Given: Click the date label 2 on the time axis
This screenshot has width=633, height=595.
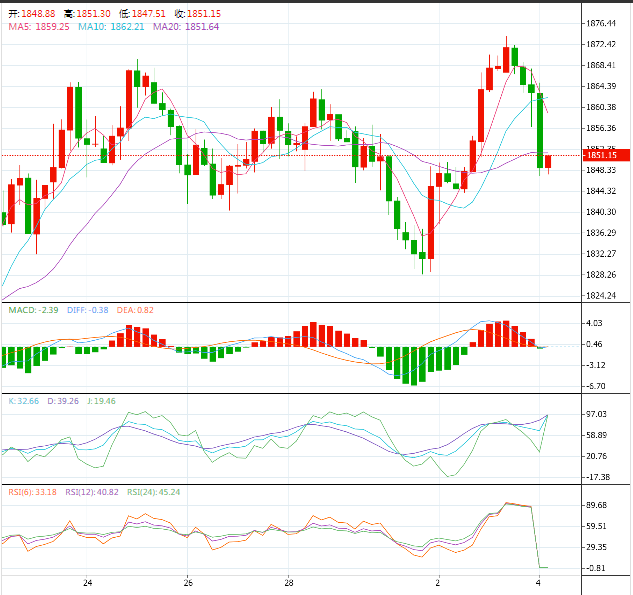Looking at the screenshot, I should point(438,582).
